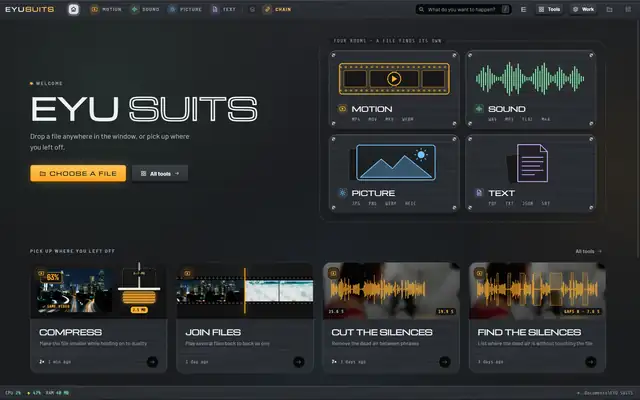The height and width of the screenshot is (400, 640).
Task: Click the JPG format label under PICTURE
Action: 356,203
